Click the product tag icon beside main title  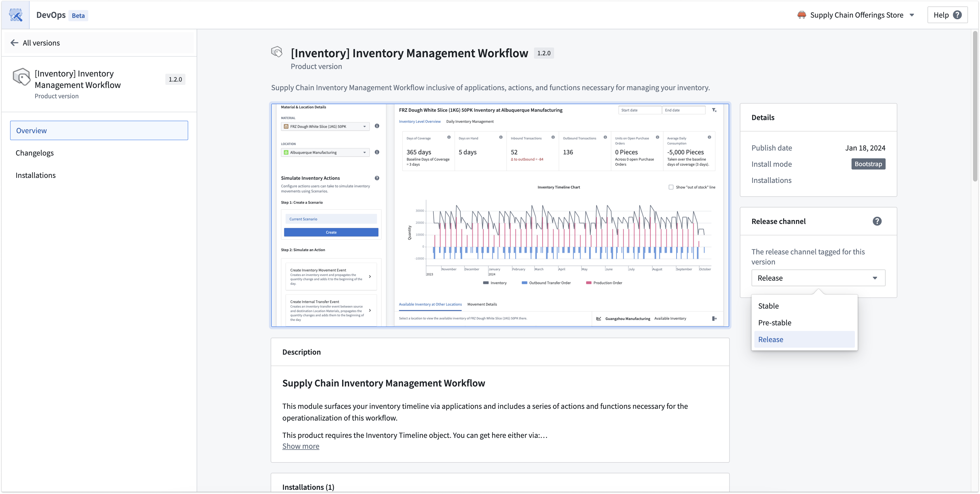276,51
